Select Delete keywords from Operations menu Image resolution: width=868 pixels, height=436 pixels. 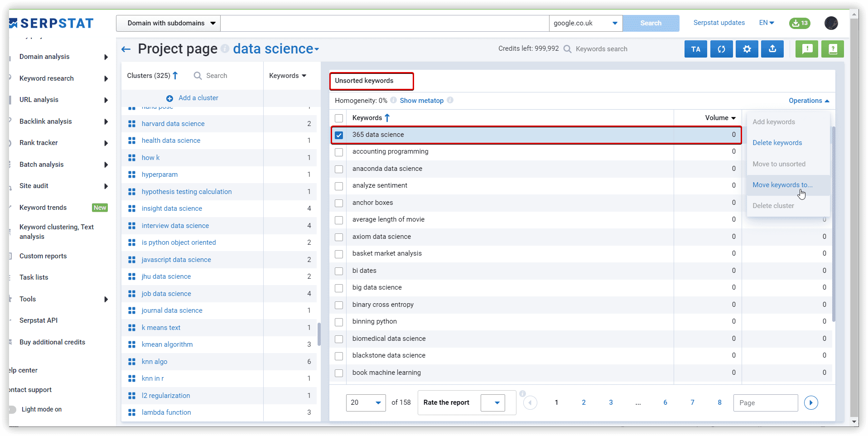(x=777, y=143)
